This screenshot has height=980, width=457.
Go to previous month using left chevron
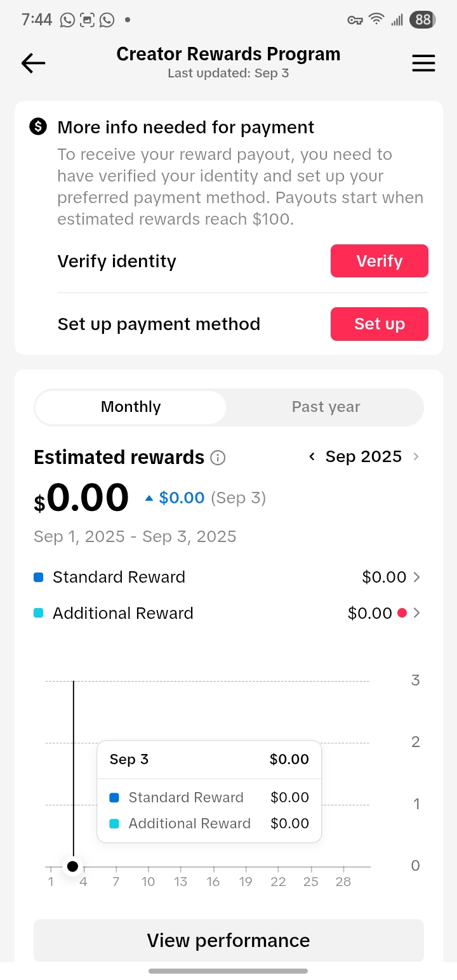click(x=312, y=457)
